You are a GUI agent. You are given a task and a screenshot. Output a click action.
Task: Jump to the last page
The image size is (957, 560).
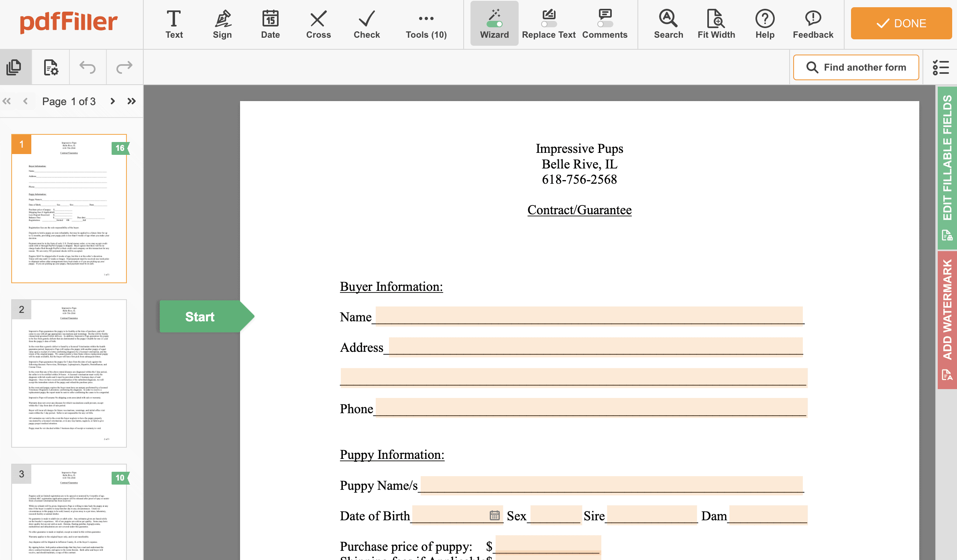coord(131,101)
